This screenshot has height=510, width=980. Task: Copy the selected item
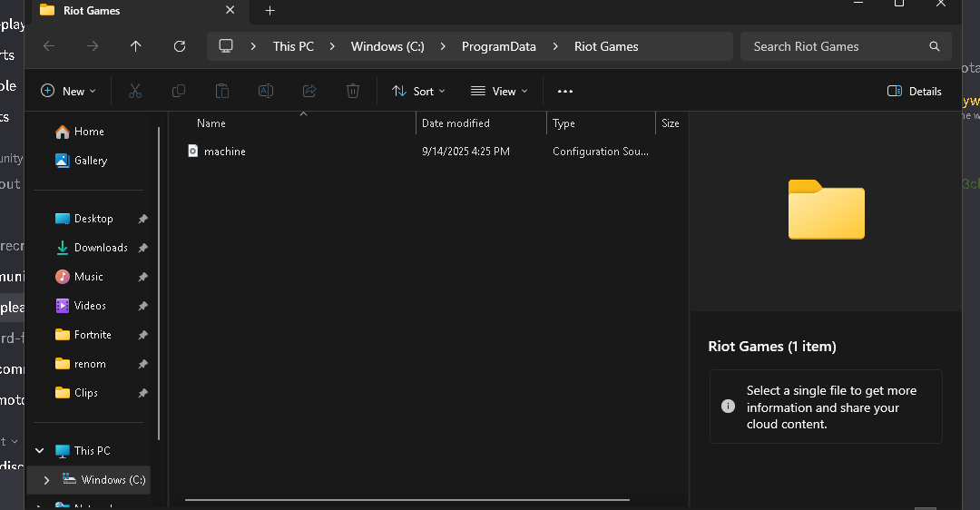tap(178, 92)
